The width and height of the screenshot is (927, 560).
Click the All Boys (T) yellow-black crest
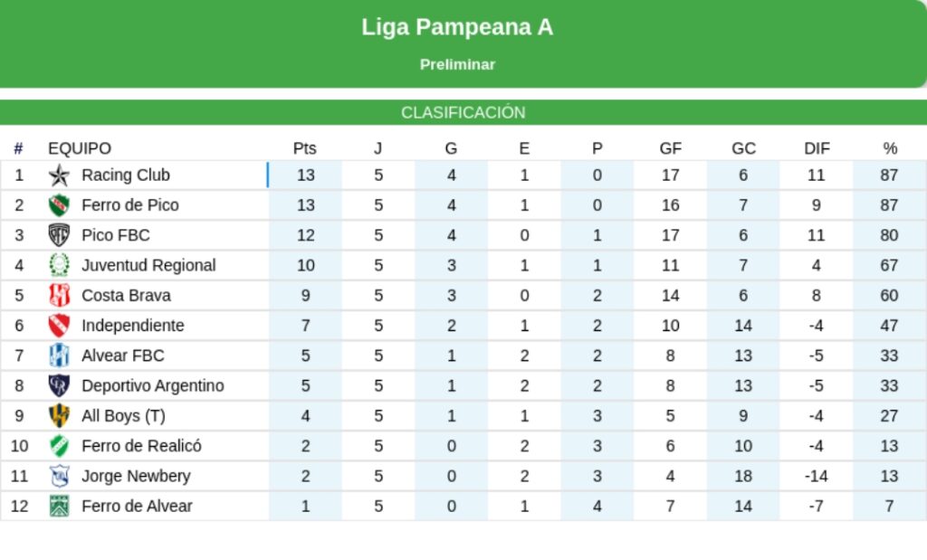(x=59, y=415)
